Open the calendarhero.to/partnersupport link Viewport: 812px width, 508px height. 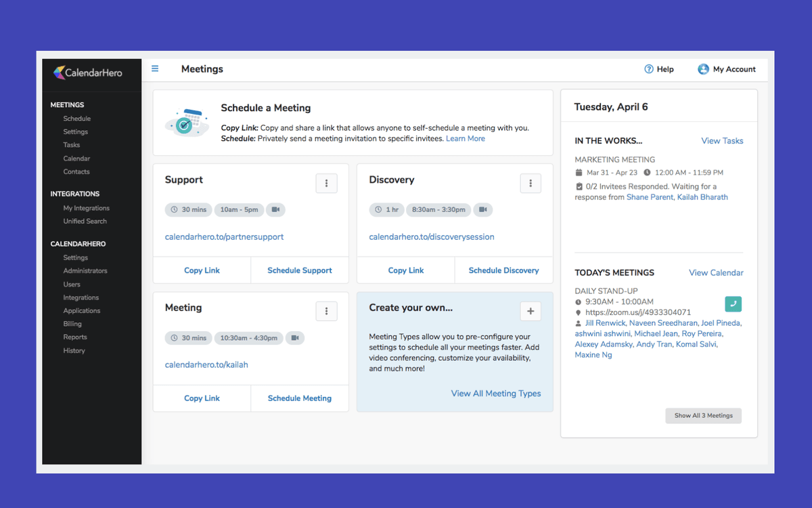[224, 237]
